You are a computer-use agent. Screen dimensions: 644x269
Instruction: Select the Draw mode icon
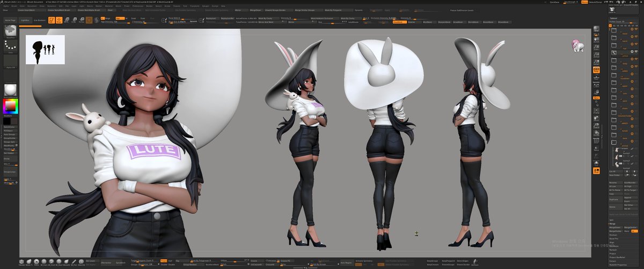pos(59,20)
